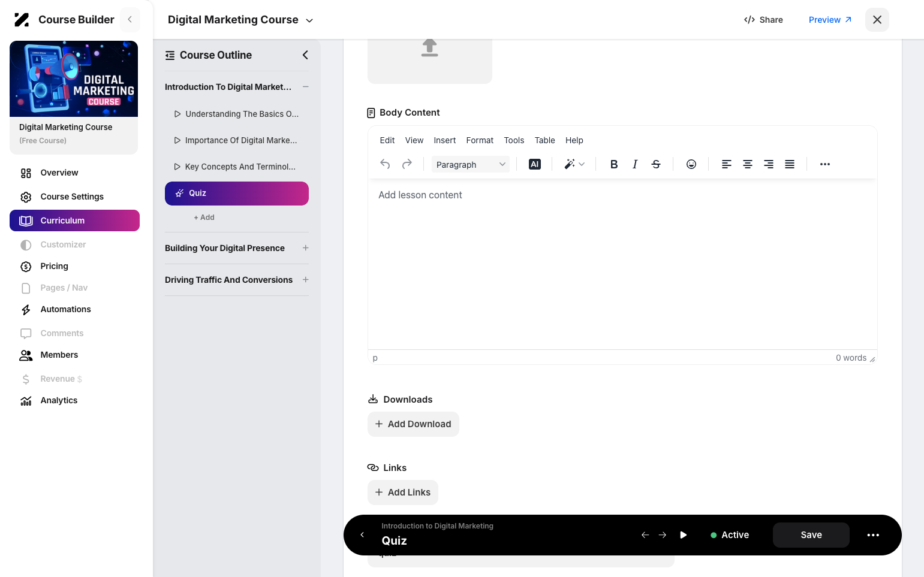Collapse the Course Builder sidebar
Screen dimensions: 924x577
coord(130,20)
